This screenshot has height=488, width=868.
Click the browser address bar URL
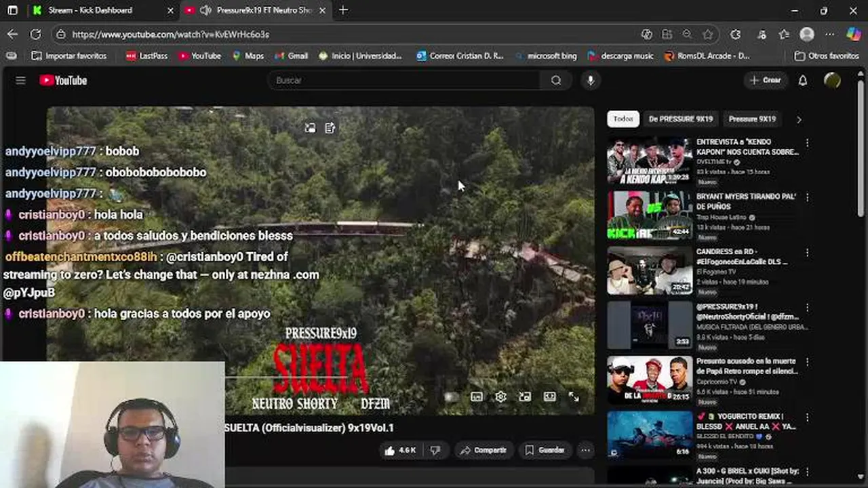[x=171, y=34]
